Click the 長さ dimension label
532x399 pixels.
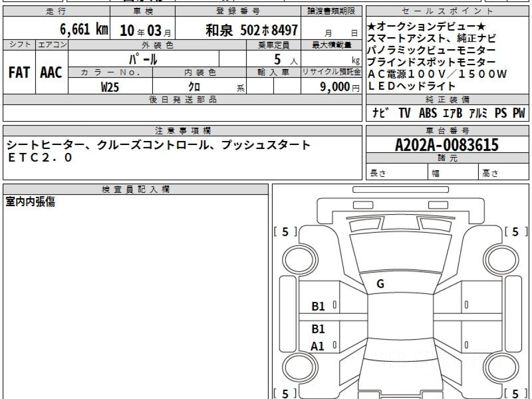(378, 173)
